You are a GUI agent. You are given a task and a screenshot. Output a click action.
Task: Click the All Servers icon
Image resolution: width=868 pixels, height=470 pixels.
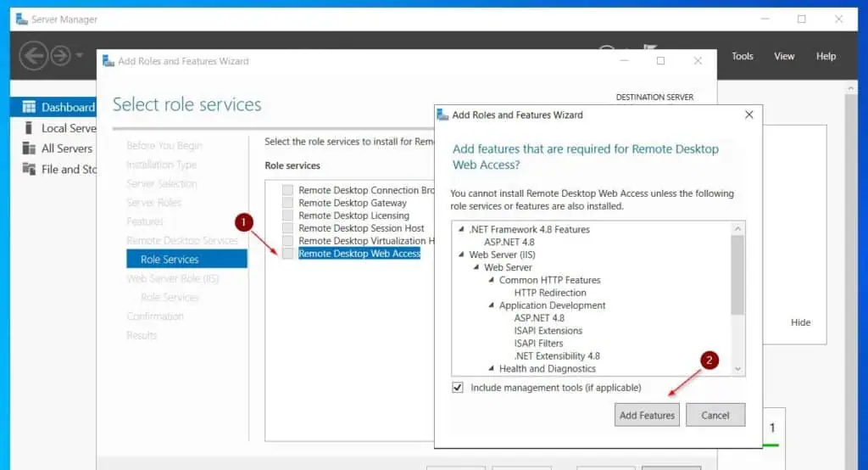(x=29, y=148)
